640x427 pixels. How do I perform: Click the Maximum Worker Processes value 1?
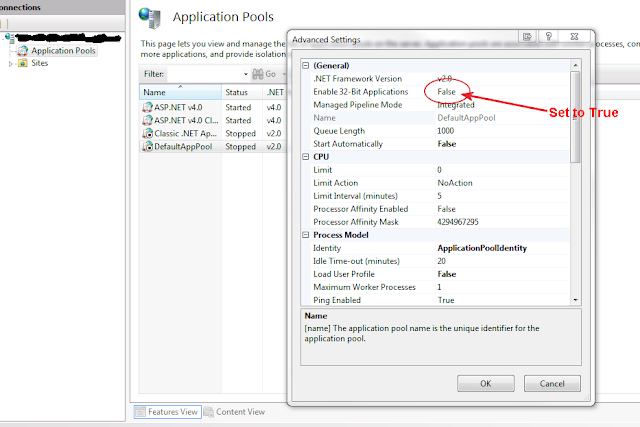pos(439,287)
